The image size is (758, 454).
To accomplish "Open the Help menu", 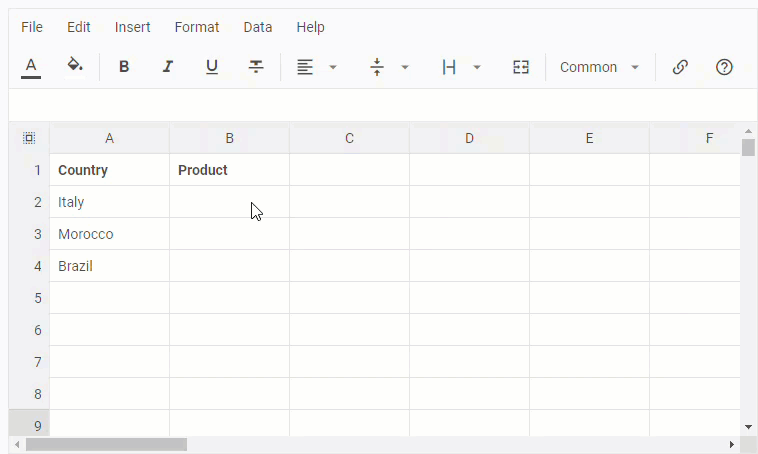I will [310, 27].
